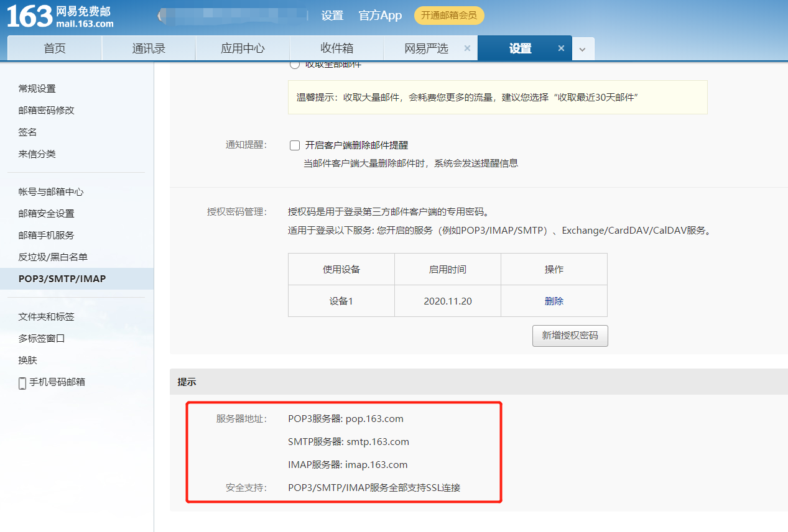Expand the tab list dropdown arrow
Viewport: 788px width, 532px height.
coord(583,49)
